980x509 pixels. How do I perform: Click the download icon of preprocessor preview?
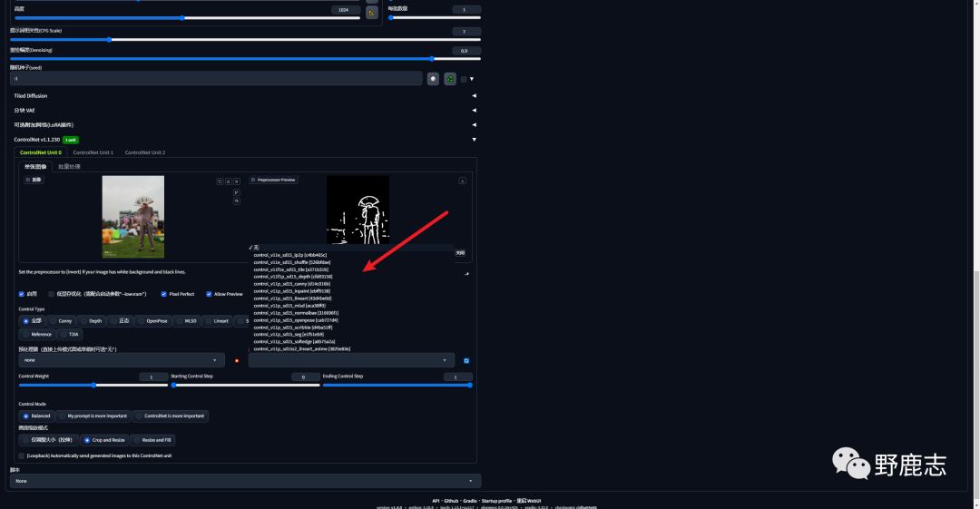click(x=463, y=181)
